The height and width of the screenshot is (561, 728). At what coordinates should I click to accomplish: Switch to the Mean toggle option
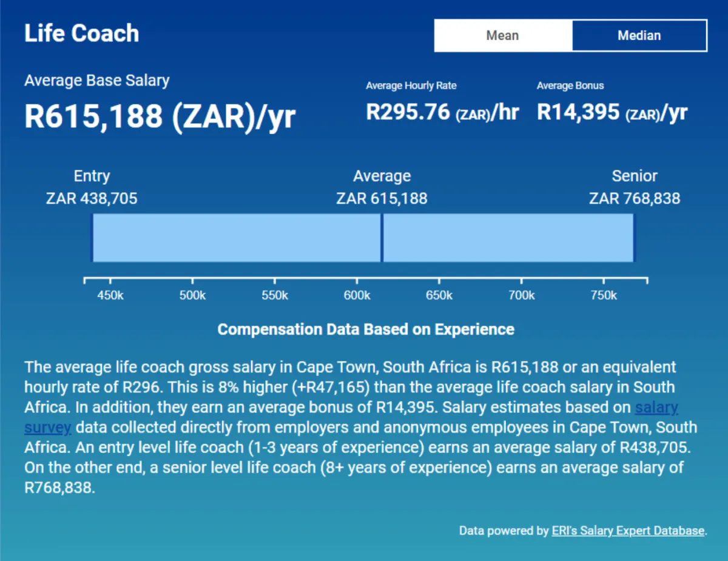503,35
